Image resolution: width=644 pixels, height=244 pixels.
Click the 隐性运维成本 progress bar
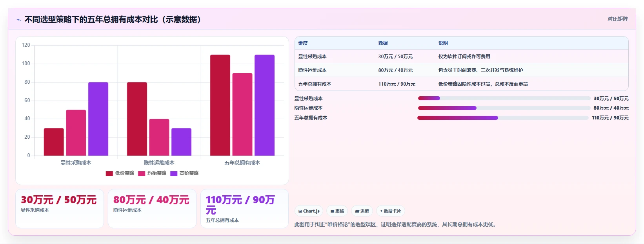504,108
